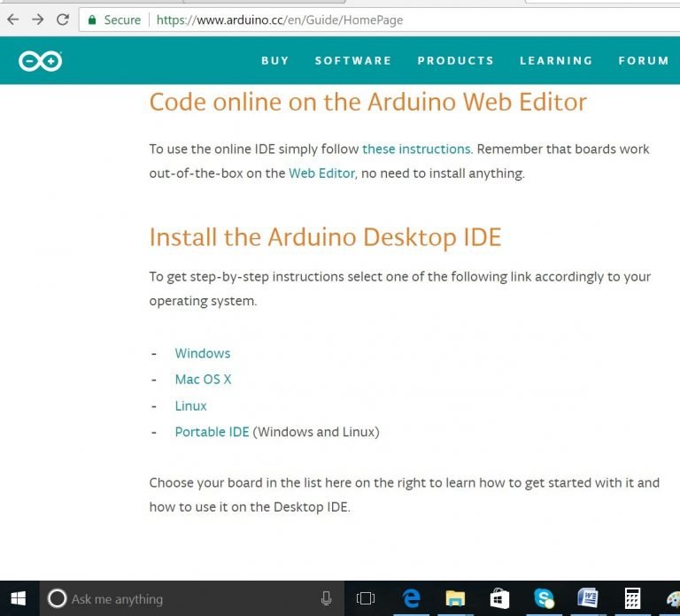Follow the "these instructions" link
Screen dimensions: 680x616
pos(416,149)
